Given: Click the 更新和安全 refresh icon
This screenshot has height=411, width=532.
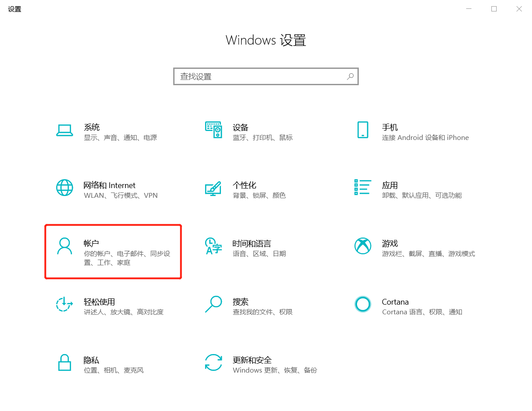Looking at the screenshot, I should coord(213,362).
